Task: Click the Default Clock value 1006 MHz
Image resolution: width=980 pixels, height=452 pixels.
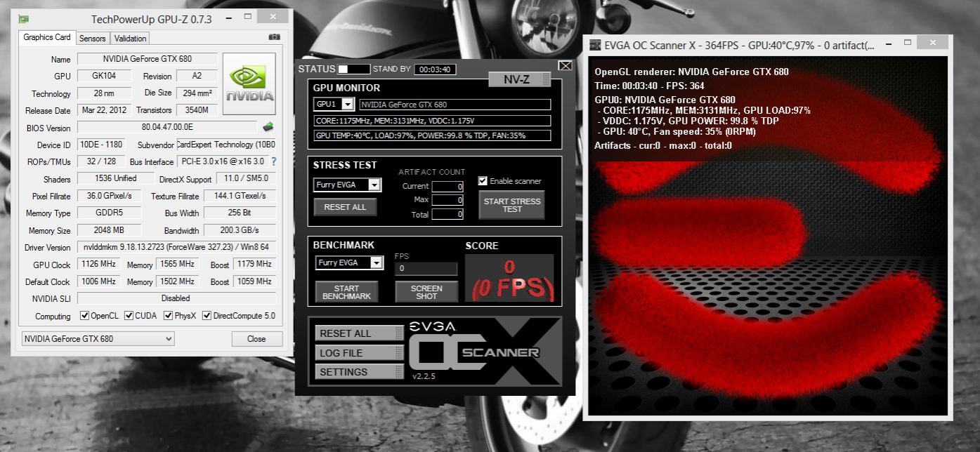Action: pyautogui.click(x=98, y=281)
